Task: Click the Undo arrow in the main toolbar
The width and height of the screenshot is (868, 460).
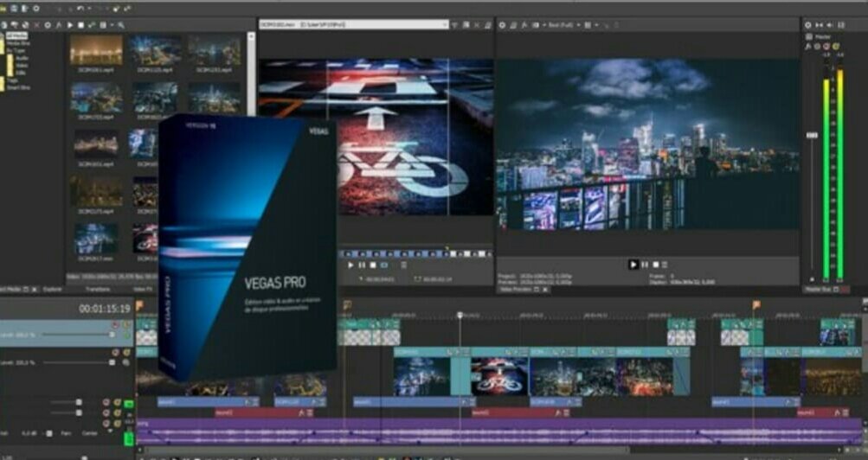Action: coord(80,9)
